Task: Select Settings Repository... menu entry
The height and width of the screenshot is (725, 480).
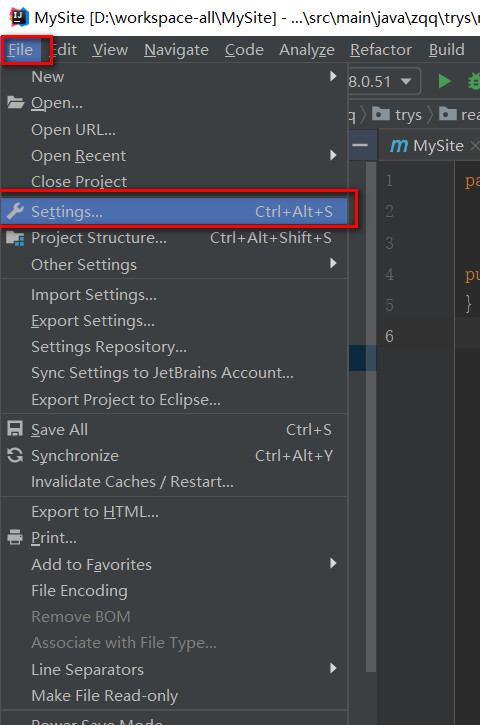Action: 174,346
